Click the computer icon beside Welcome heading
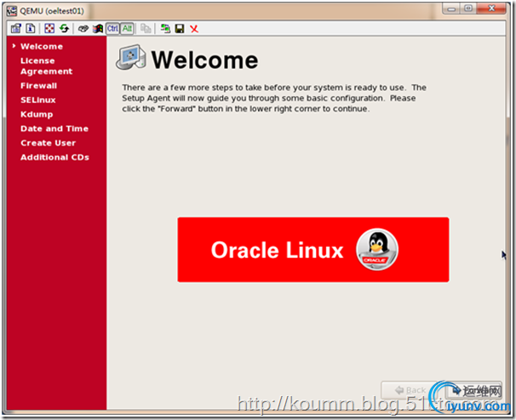 [131, 57]
